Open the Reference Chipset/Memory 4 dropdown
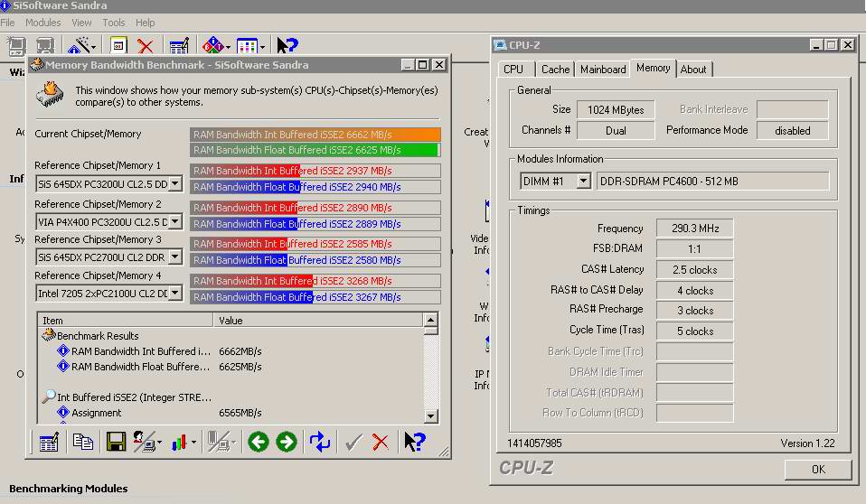 pos(175,293)
